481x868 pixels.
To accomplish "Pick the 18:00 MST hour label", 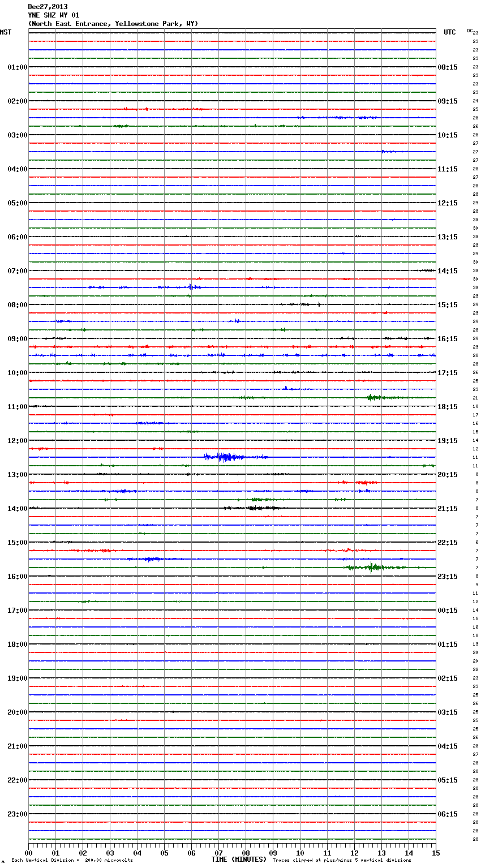I will point(18,644).
